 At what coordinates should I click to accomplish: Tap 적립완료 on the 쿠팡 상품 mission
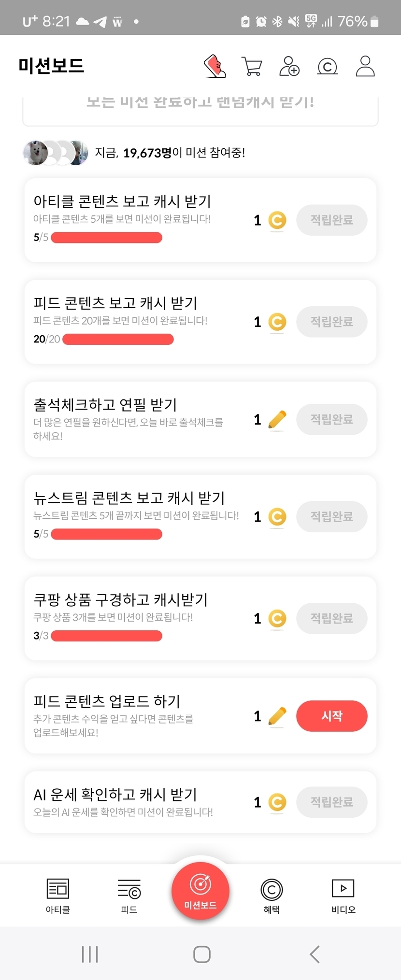(x=331, y=618)
